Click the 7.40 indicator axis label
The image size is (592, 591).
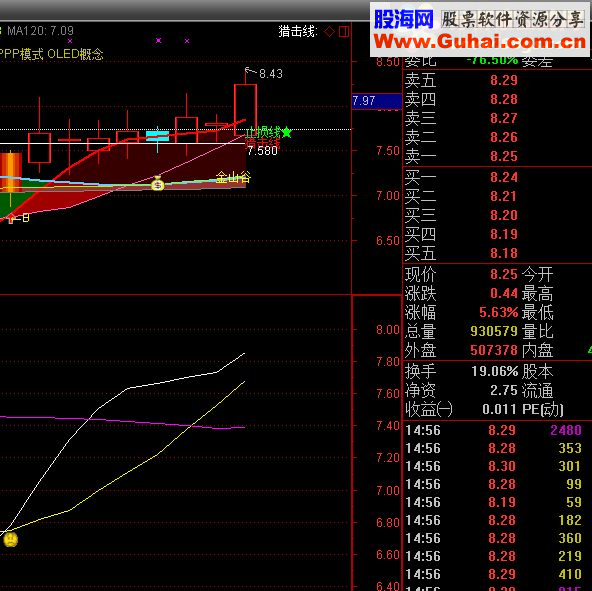pyautogui.click(x=387, y=426)
